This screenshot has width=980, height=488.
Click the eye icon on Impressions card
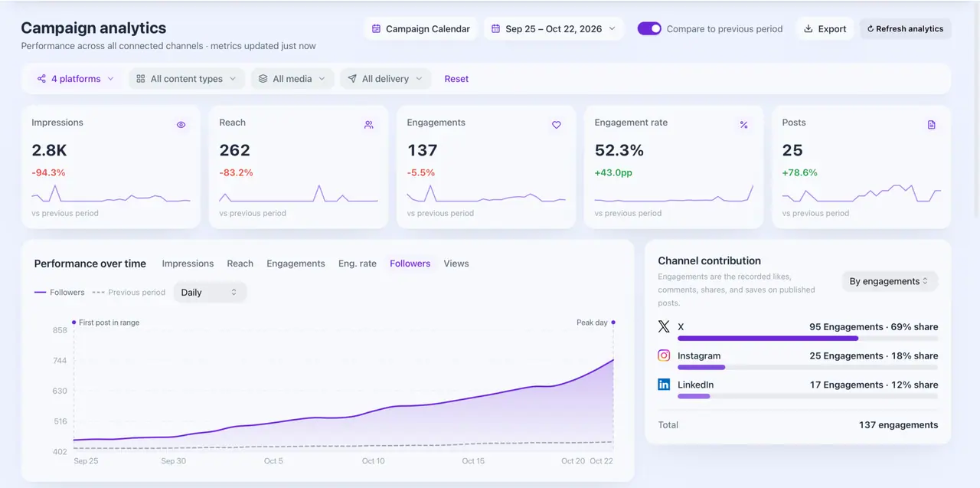181,125
